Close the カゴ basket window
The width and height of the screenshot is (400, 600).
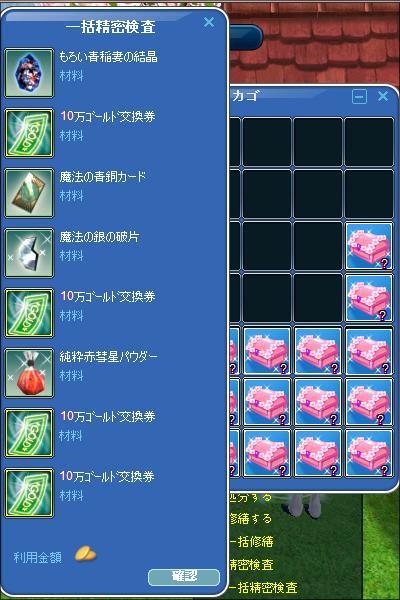[x=383, y=96]
